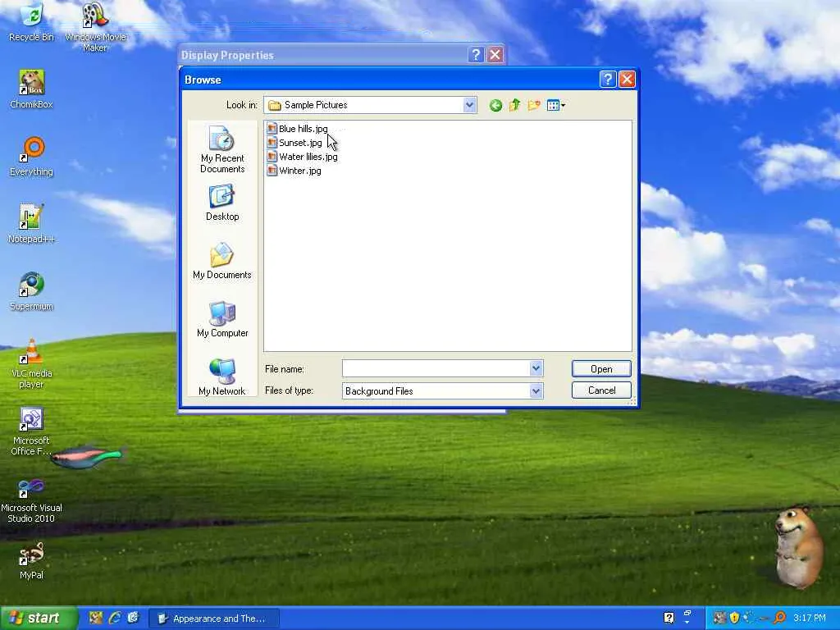840x630 pixels.
Task: Select the Everything desktop shortcut
Action: click(32, 157)
